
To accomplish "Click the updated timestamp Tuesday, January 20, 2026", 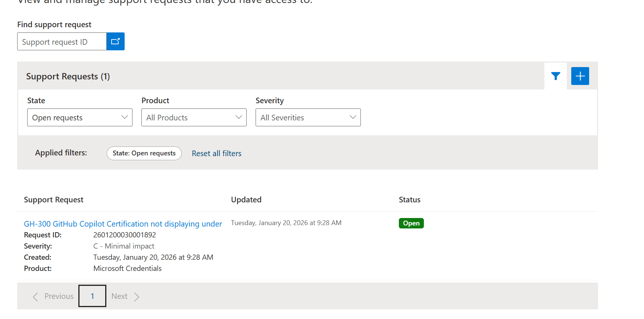I will click(286, 223).
